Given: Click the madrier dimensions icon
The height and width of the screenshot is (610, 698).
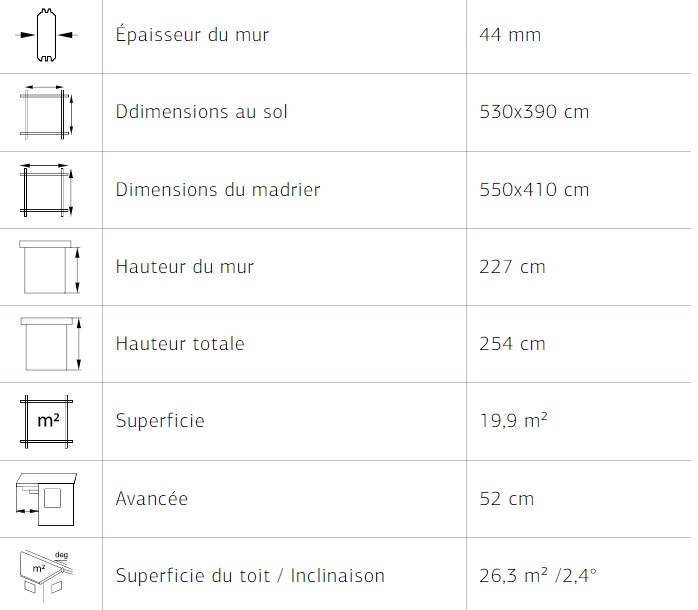Looking at the screenshot, I should coord(46,190).
